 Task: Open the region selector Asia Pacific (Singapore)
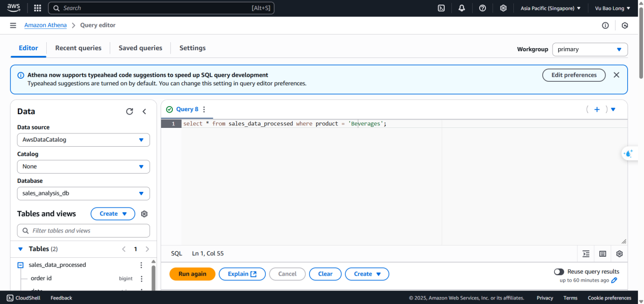pyautogui.click(x=550, y=8)
